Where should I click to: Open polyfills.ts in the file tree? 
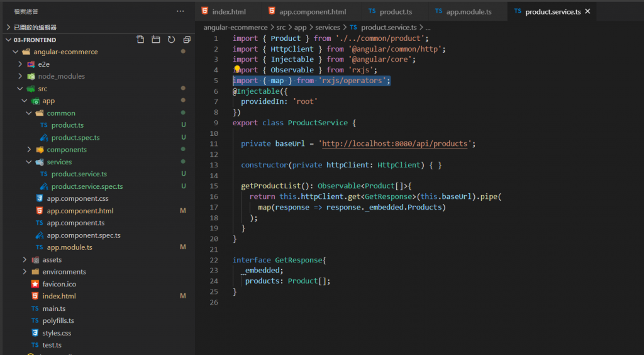[58, 320]
